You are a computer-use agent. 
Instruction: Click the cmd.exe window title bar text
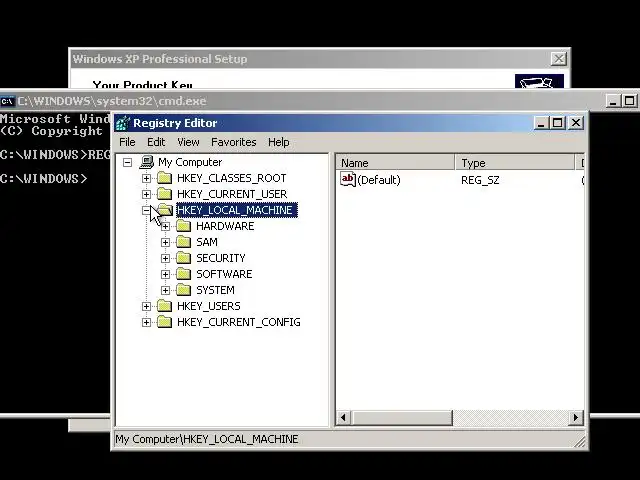tap(112, 101)
